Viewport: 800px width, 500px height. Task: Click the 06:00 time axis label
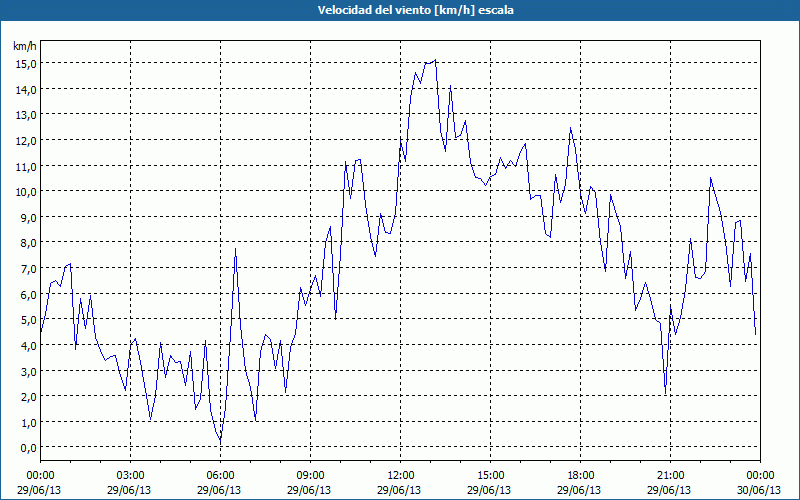click(220, 476)
